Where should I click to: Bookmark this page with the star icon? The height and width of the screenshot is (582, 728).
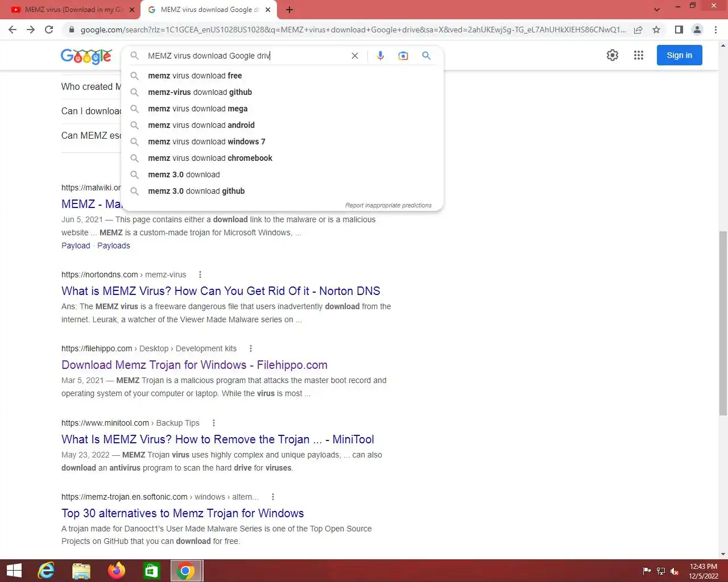656,30
